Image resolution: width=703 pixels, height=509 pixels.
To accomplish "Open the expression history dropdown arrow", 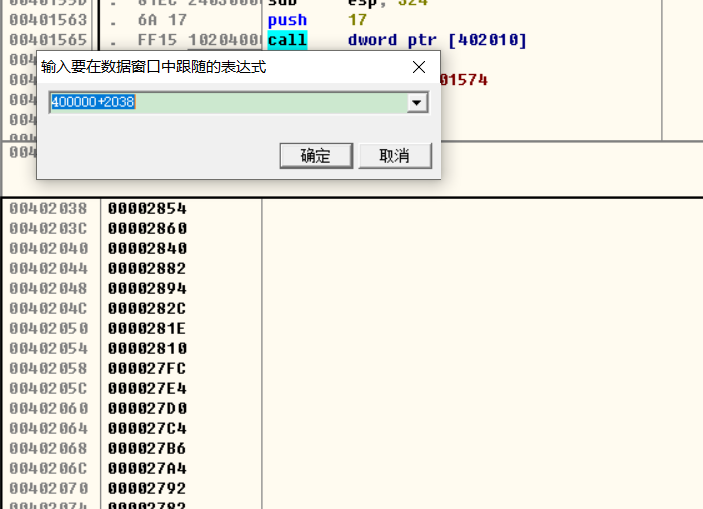I will (417, 103).
